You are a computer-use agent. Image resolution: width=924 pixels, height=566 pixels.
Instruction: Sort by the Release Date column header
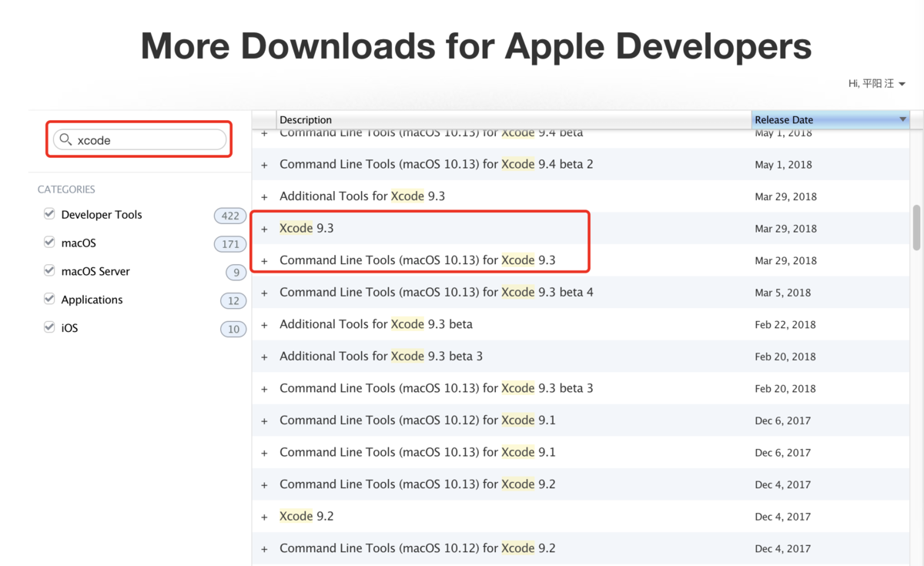coord(830,119)
